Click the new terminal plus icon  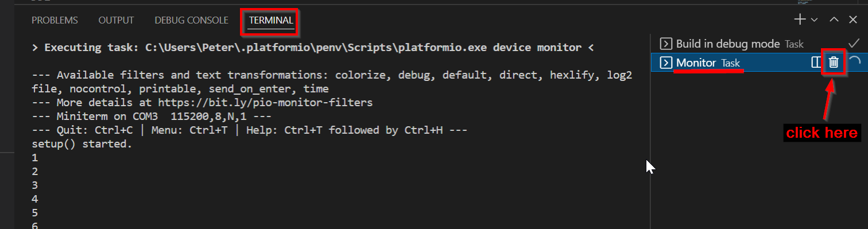pos(800,20)
